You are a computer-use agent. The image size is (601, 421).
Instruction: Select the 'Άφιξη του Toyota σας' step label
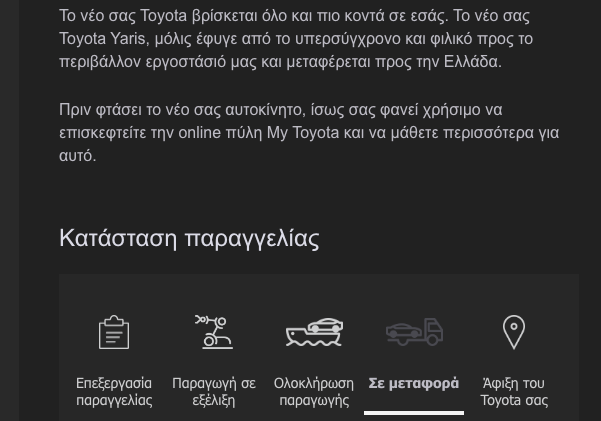click(514, 391)
